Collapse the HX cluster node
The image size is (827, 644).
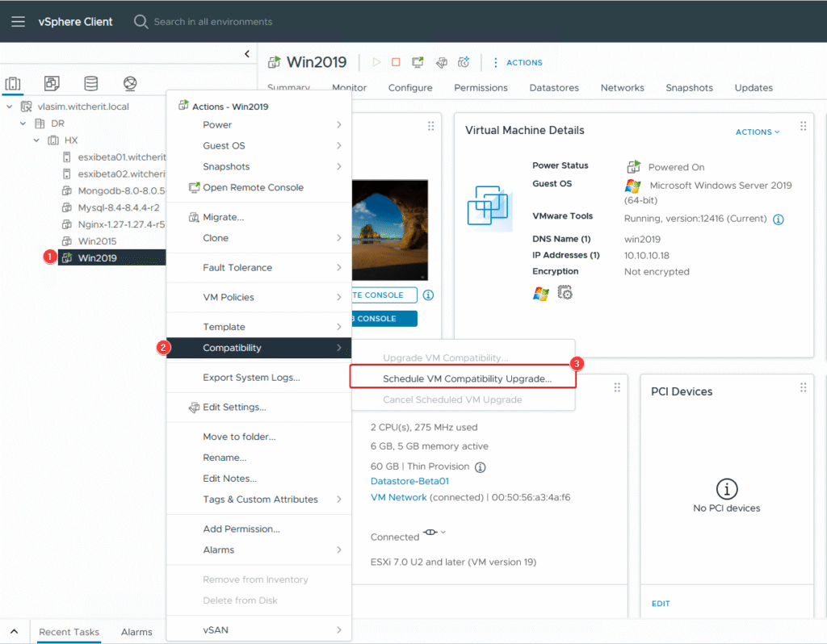36,140
